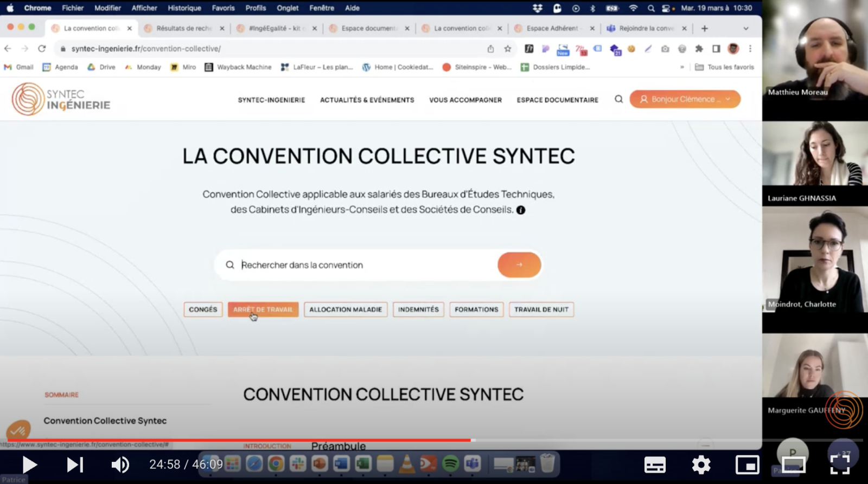Image resolution: width=868 pixels, height=484 pixels.
Task: Play the video
Action: [29, 464]
